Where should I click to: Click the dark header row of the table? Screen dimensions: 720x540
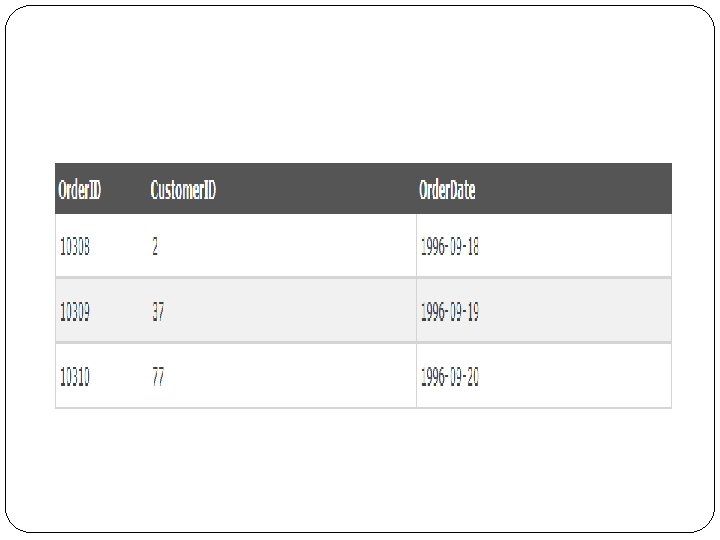[300, 189]
